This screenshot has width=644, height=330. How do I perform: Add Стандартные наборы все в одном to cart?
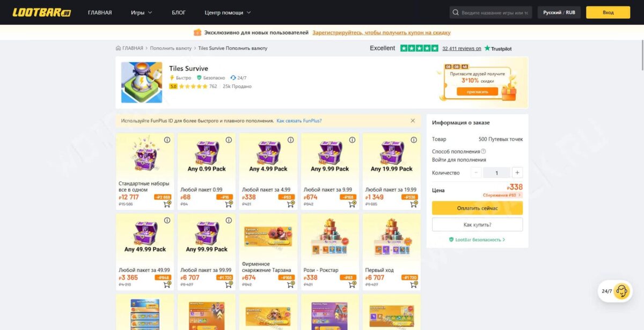coord(167,204)
